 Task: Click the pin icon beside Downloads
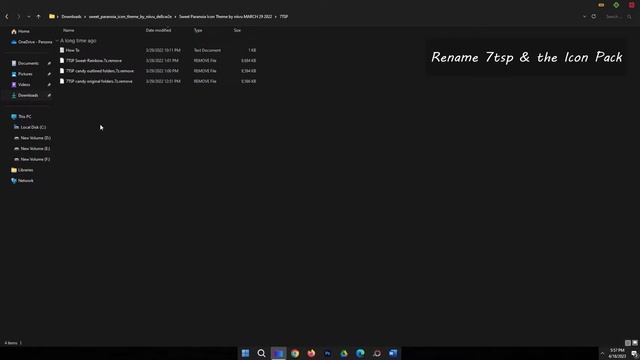click(x=49, y=95)
